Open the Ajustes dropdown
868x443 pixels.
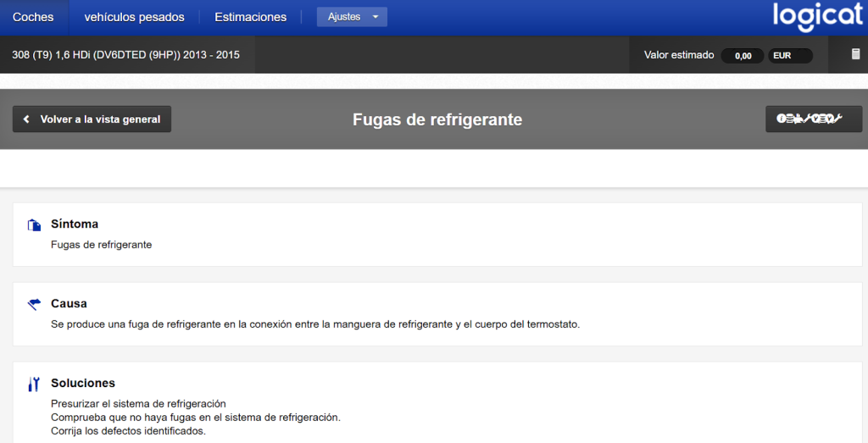[x=352, y=17]
